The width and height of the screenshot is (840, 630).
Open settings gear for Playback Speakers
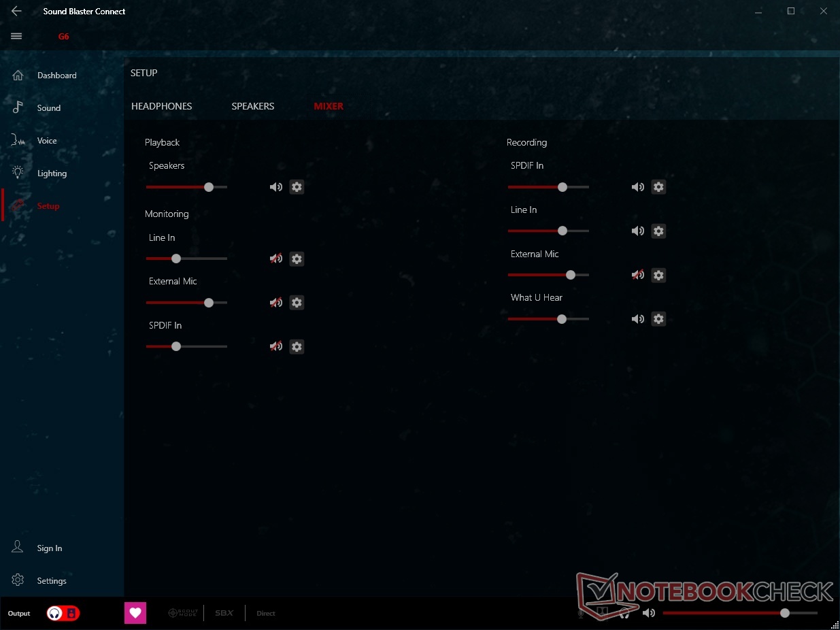point(297,187)
